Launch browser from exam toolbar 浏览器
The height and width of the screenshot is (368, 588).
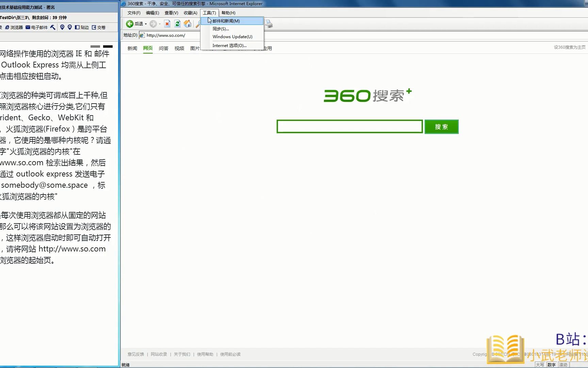pyautogui.click(x=14, y=27)
